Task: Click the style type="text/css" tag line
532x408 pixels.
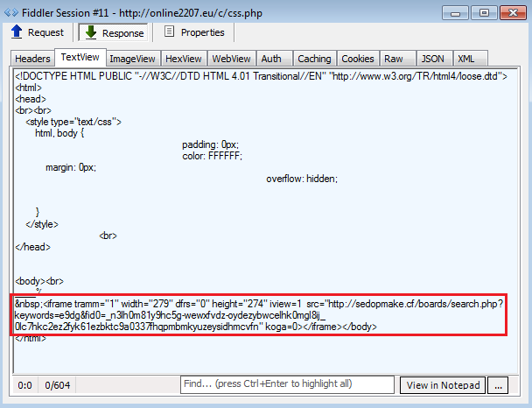Action: (x=73, y=122)
